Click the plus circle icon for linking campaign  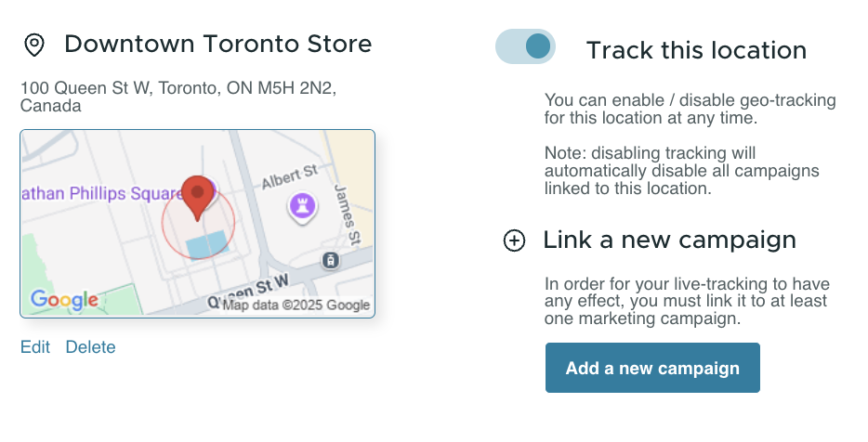(514, 241)
